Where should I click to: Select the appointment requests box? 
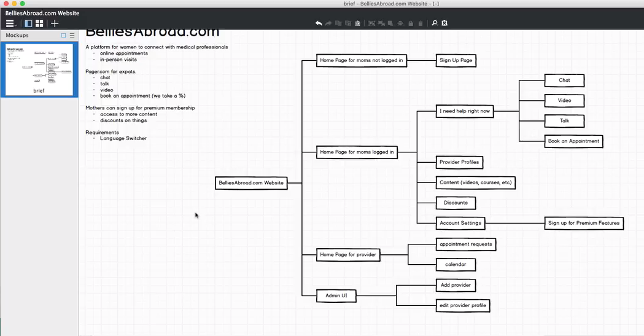[466, 244]
